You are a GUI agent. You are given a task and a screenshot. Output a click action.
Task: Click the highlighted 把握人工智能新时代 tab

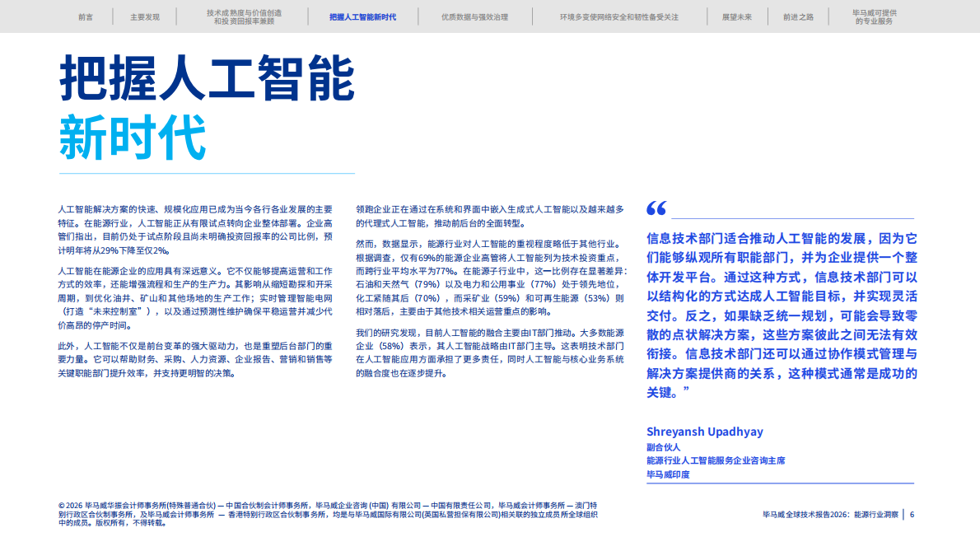tap(362, 16)
